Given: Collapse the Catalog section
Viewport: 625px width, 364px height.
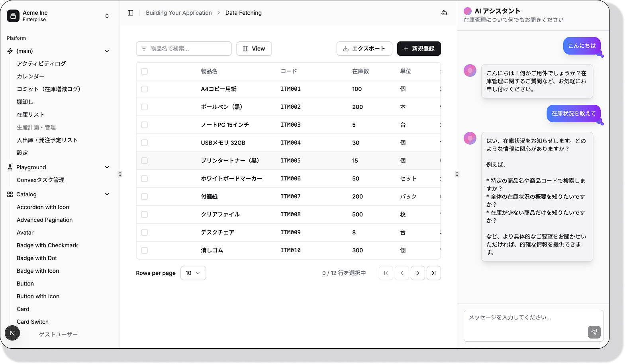Looking at the screenshot, I should point(107,194).
